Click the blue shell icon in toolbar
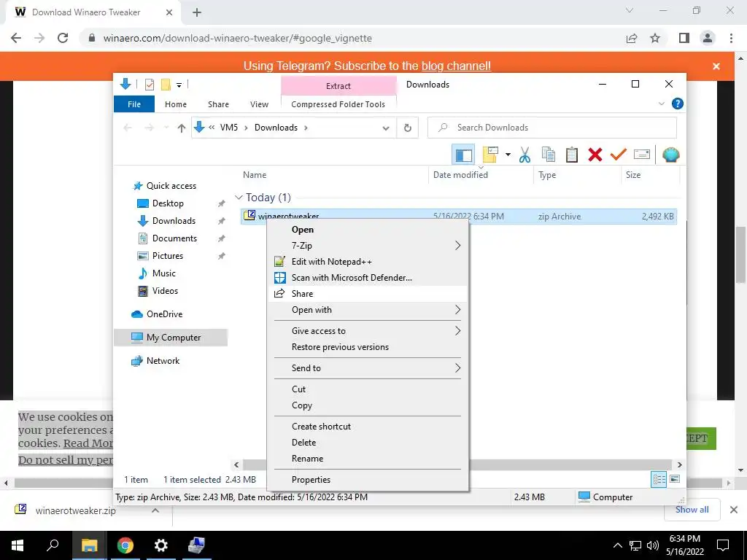Screen dimensions: 747x560 (x=671, y=155)
